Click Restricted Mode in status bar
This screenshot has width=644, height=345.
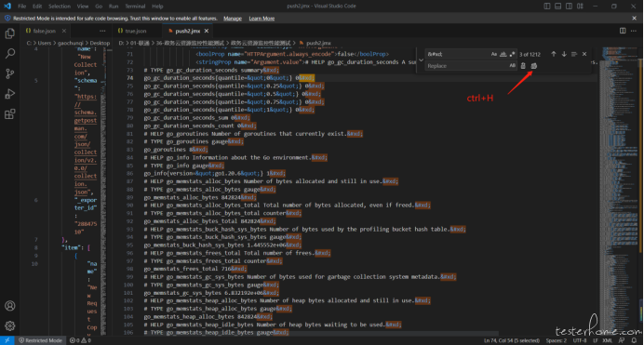pyautogui.click(x=40, y=340)
